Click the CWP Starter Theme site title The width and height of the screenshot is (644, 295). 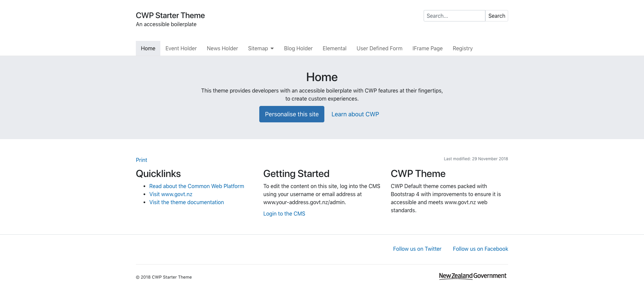(170, 15)
